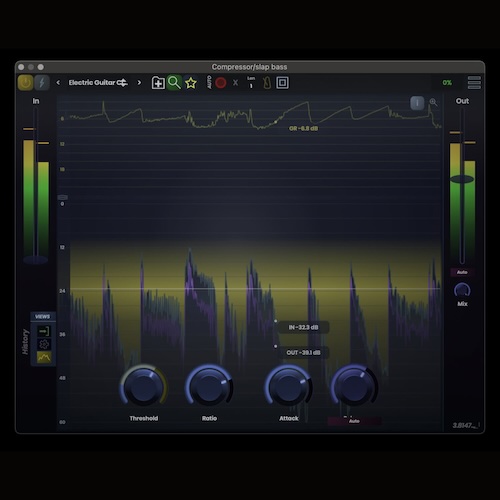This screenshot has width=500, height=500.
Task: Click the add preset folder icon
Action: click(x=158, y=83)
